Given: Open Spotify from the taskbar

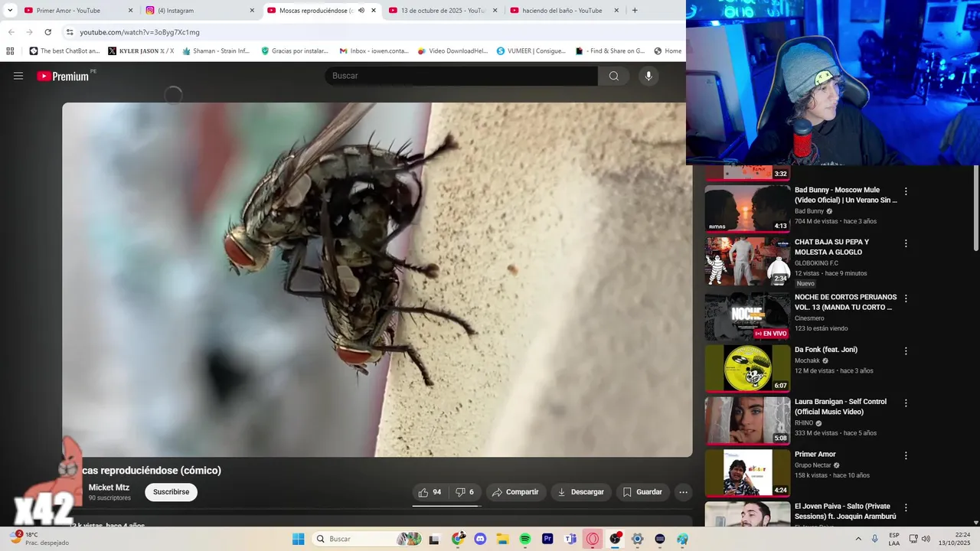Looking at the screenshot, I should click(x=525, y=539).
